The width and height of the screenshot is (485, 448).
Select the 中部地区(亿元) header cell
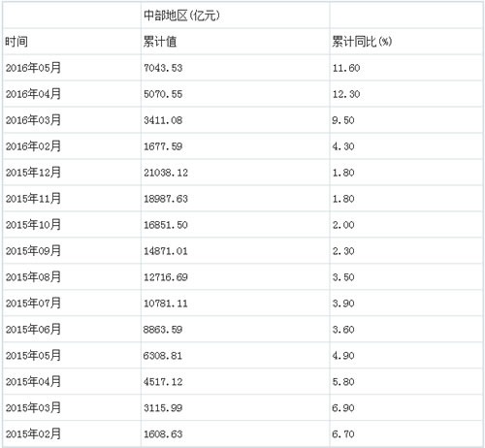tap(182, 16)
